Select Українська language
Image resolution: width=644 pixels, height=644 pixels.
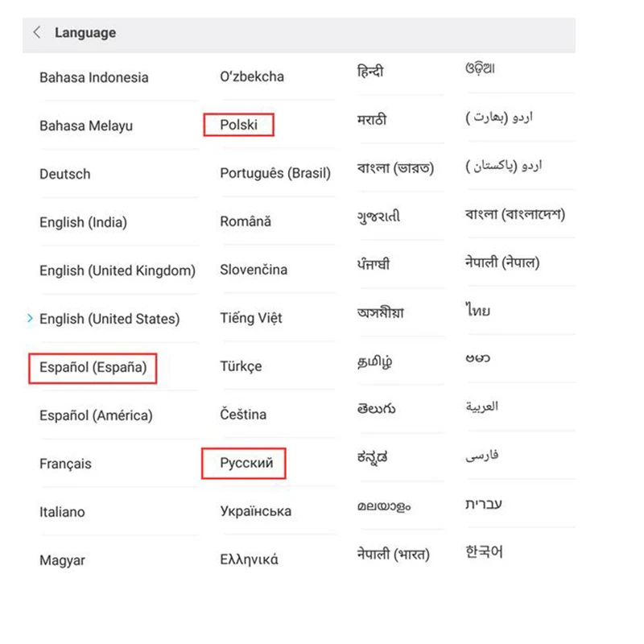[x=256, y=511]
